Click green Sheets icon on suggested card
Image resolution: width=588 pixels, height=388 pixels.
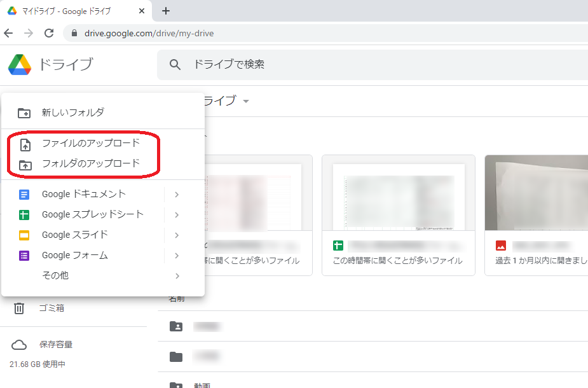(338, 246)
